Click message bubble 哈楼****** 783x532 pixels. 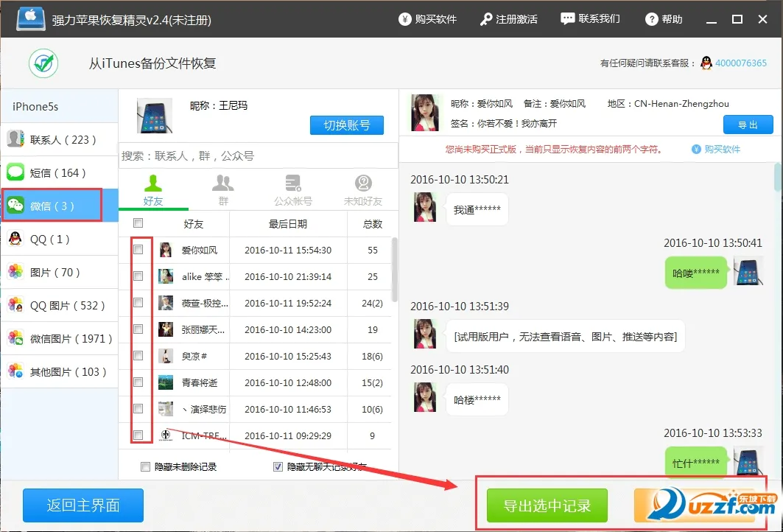(477, 399)
